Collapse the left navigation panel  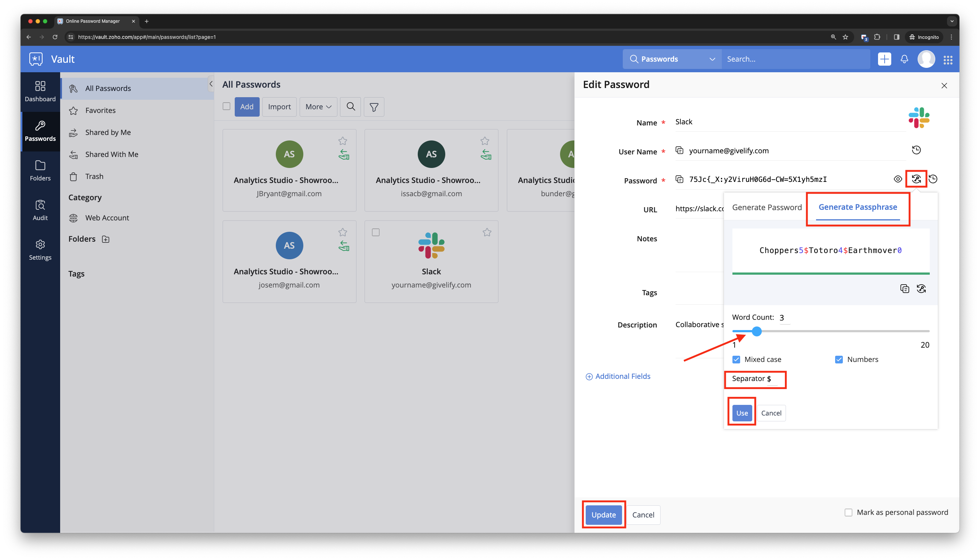tap(211, 84)
